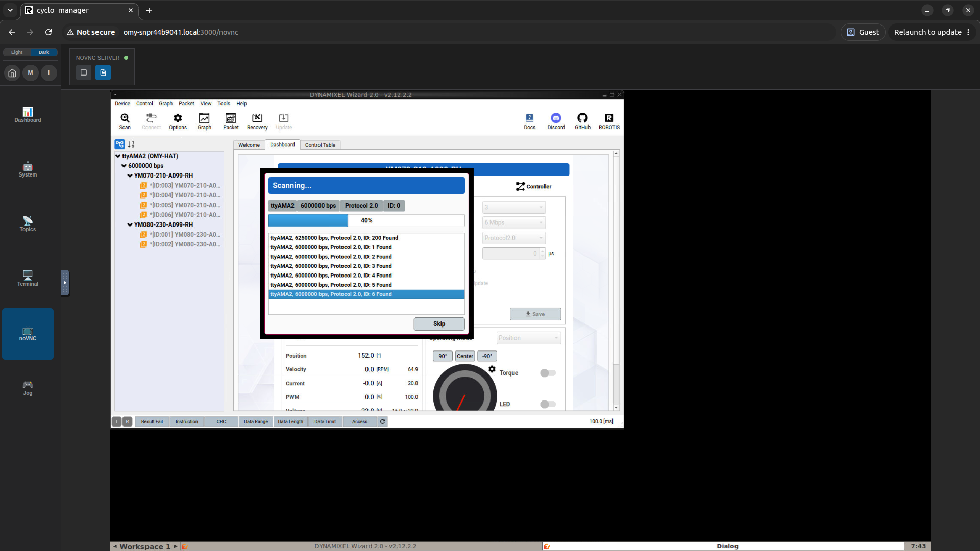Switch to the Light theme
This screenshot has height=551, width=980.
[x=17, y=52]
